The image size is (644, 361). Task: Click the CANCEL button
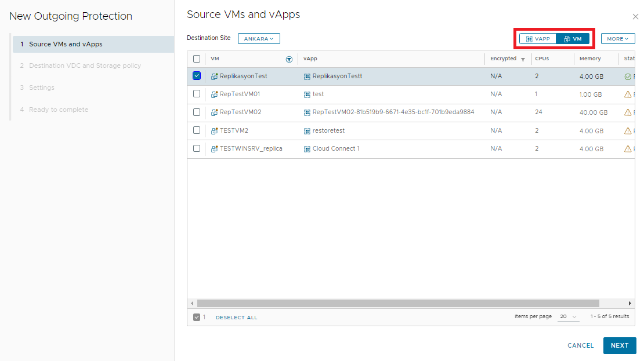(x=580, y=345)
